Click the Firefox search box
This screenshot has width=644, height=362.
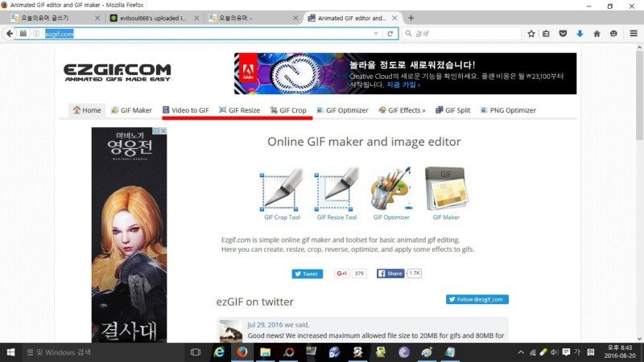coord(462,34)
